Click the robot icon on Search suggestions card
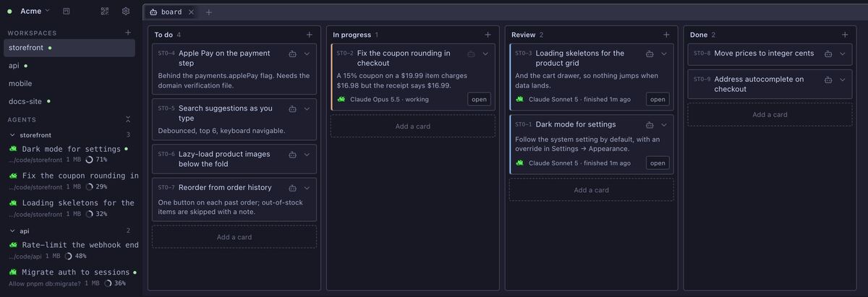The height and width of the screenshot is (297, 868). pos(292,108)
